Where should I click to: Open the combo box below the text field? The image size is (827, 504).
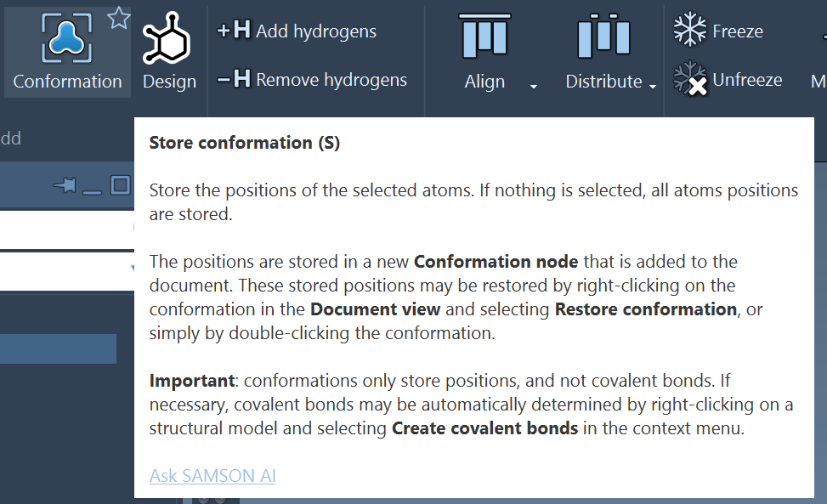66,272
